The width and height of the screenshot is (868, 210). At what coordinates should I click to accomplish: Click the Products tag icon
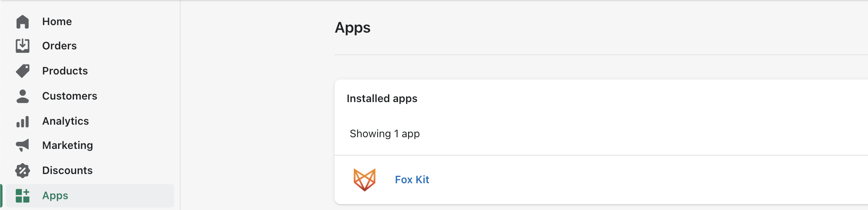tap(23, 71)
